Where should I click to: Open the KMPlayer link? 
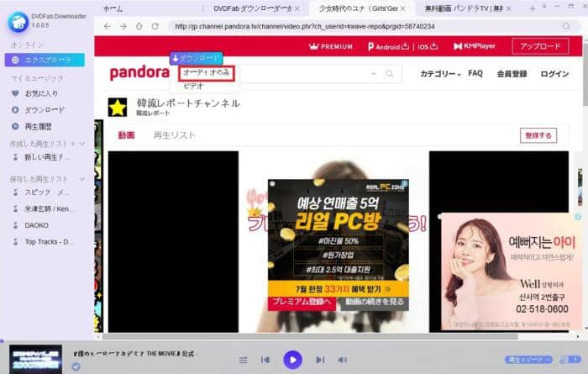click(x=475, y=46)
